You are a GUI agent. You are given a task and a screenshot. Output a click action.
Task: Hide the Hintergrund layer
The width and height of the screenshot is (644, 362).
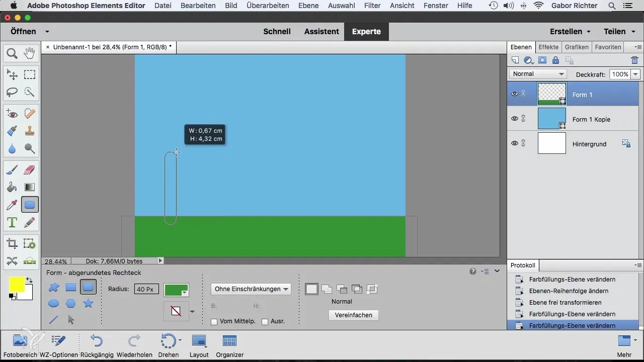(515, 143)
